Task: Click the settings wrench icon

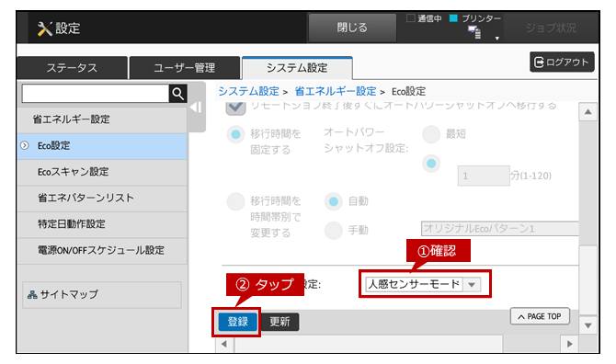Action: click(x=44, y=28)
